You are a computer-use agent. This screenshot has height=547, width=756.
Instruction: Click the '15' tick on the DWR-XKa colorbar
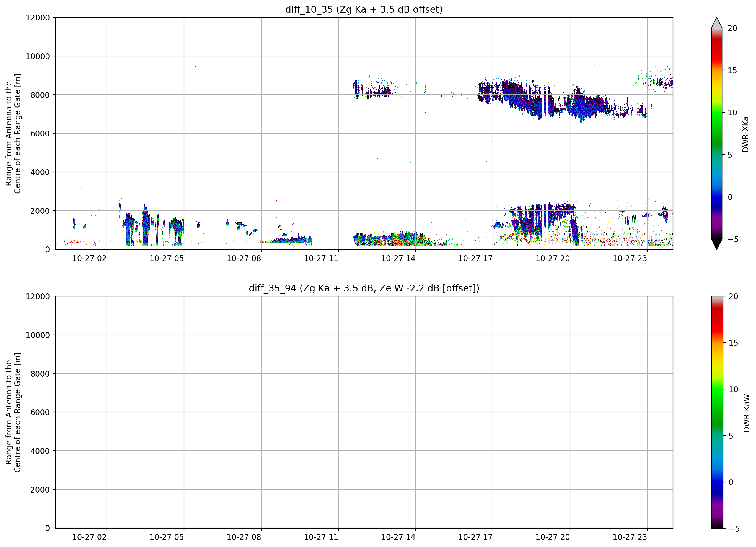click(x=732, y=71)
